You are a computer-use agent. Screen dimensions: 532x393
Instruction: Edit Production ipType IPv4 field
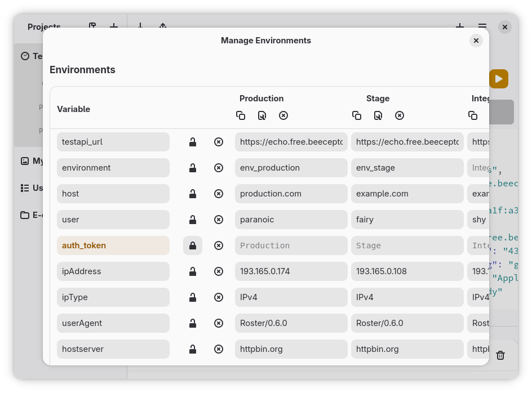pos(291,297)
